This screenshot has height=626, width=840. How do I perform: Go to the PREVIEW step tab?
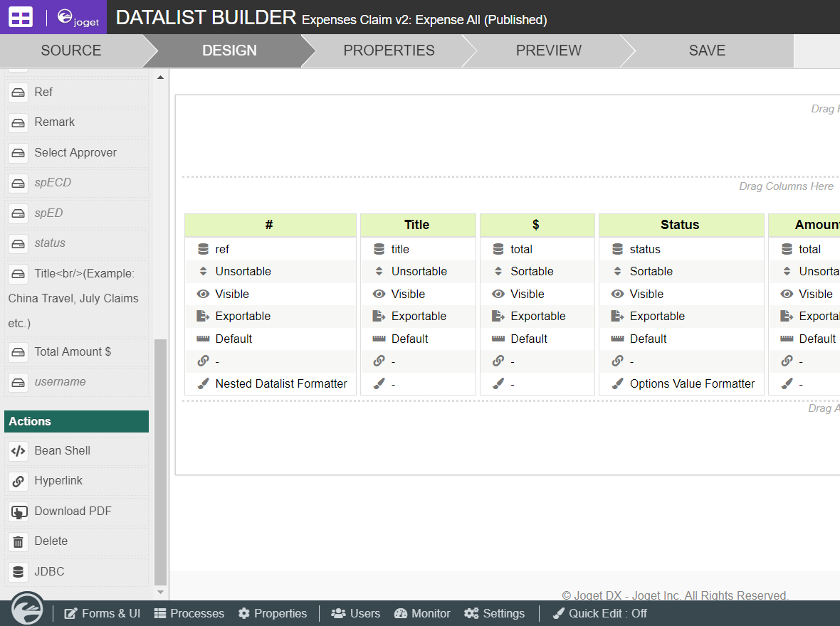click(x=548, y=51)
